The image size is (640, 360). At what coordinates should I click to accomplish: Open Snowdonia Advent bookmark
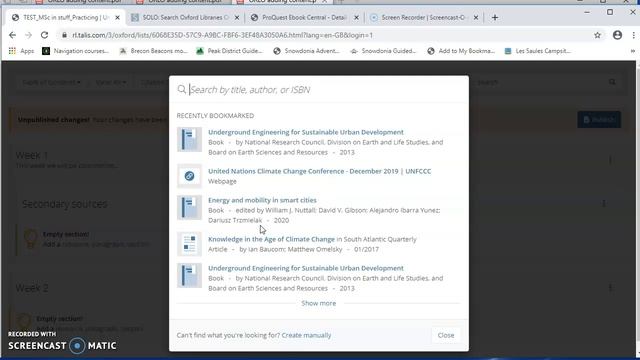[306, 51]
